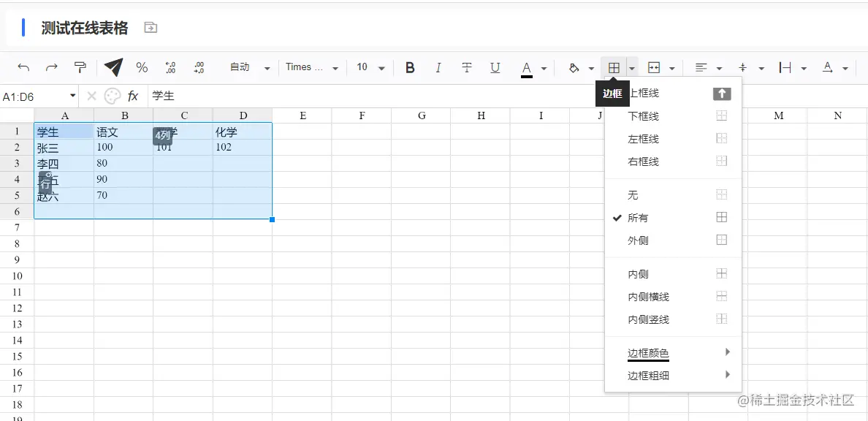Choose 右框线 right border option
The image size is (868, 421).
click(x=673, y=162)
